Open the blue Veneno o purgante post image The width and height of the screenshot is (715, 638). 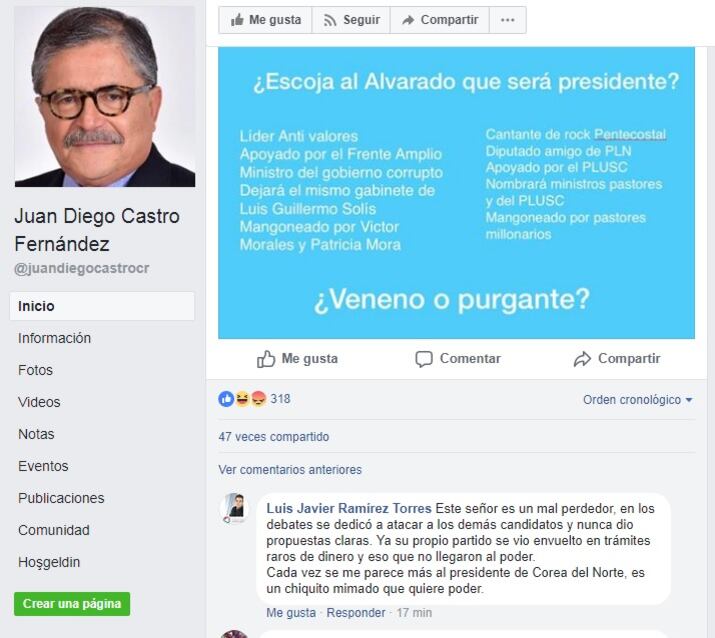click(x=456, y=193)
